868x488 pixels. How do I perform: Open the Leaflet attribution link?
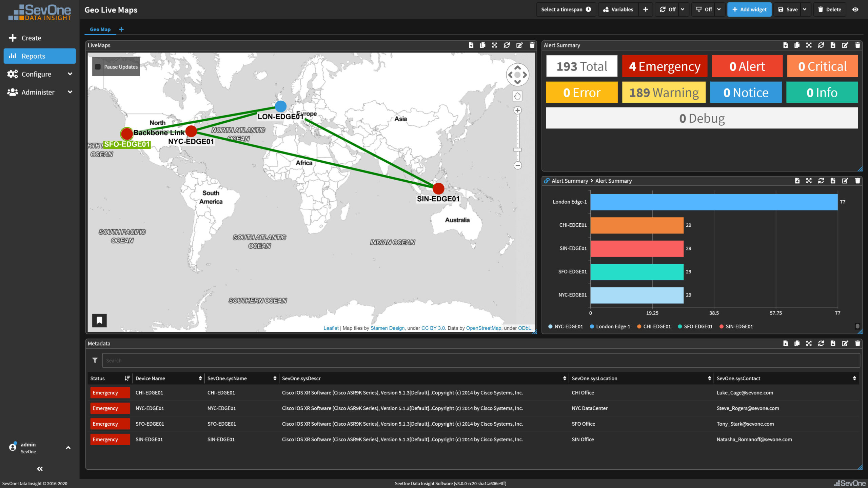click(331, 328)
